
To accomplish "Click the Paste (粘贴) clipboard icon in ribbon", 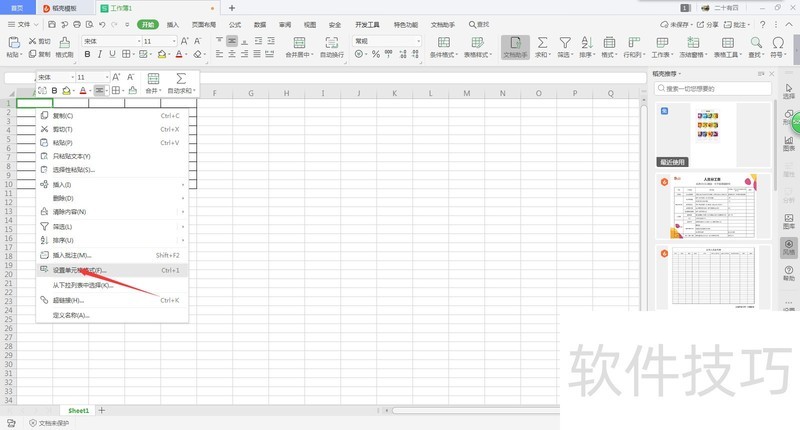I will 14,42.
